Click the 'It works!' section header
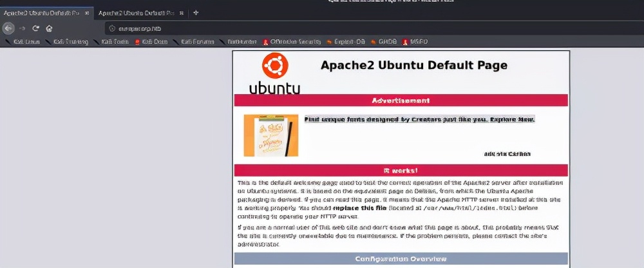Viewport: 644px width, 268px height. pos(401,170)
